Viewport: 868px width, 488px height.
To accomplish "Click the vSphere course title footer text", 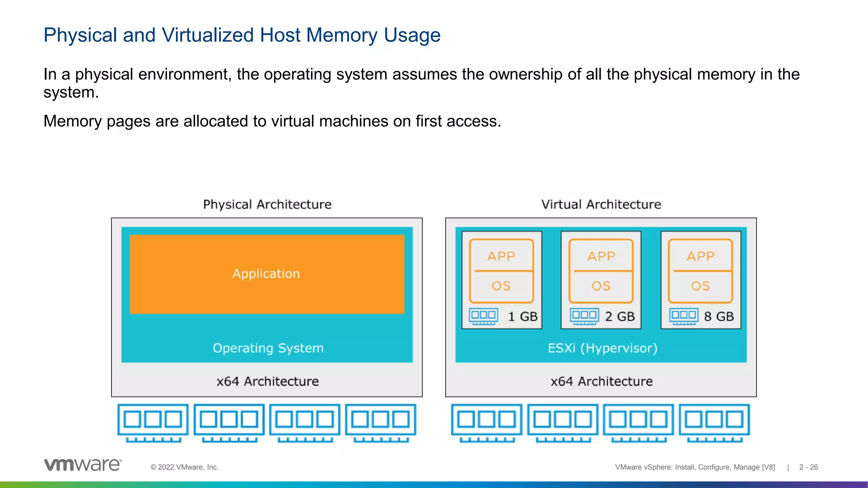I will (x=695, y=467).
